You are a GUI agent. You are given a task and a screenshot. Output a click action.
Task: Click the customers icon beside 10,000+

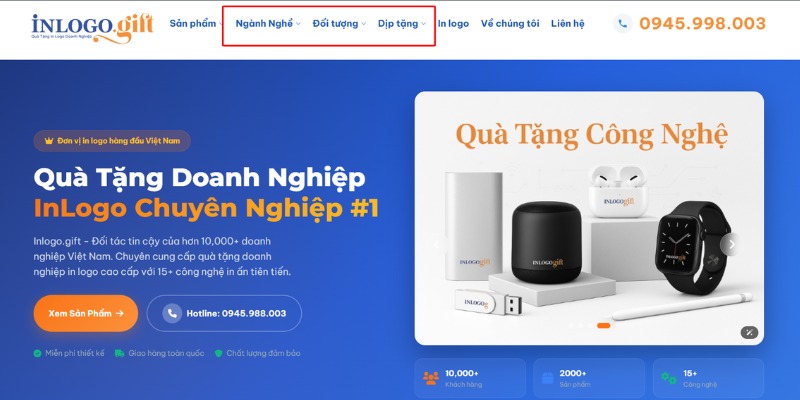pos(431,379)
